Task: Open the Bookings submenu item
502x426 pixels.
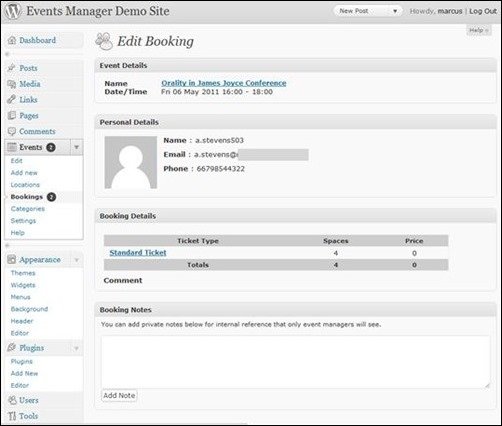Action: click(x=27, y=197)
